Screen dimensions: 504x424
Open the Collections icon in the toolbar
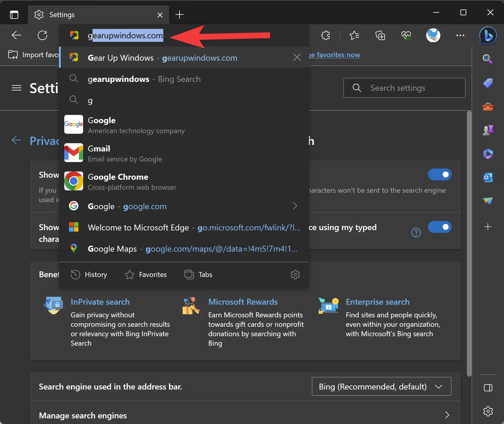tap(380, 35)
